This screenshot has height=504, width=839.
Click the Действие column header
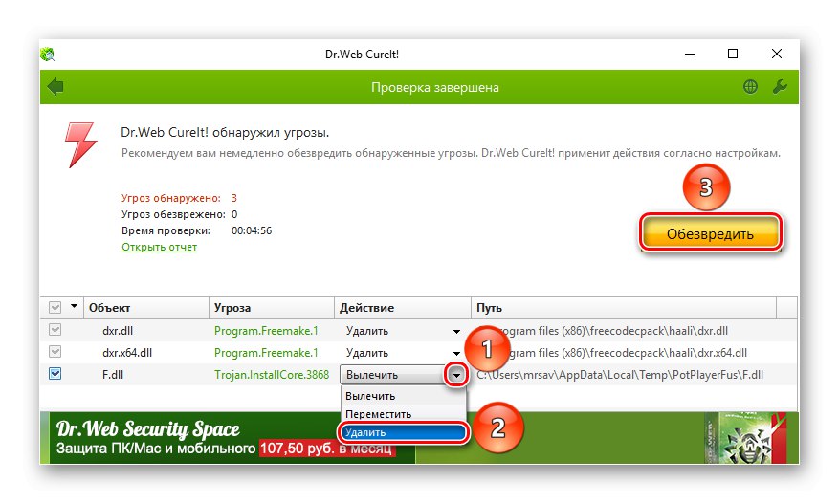click(x=403, y=308)
